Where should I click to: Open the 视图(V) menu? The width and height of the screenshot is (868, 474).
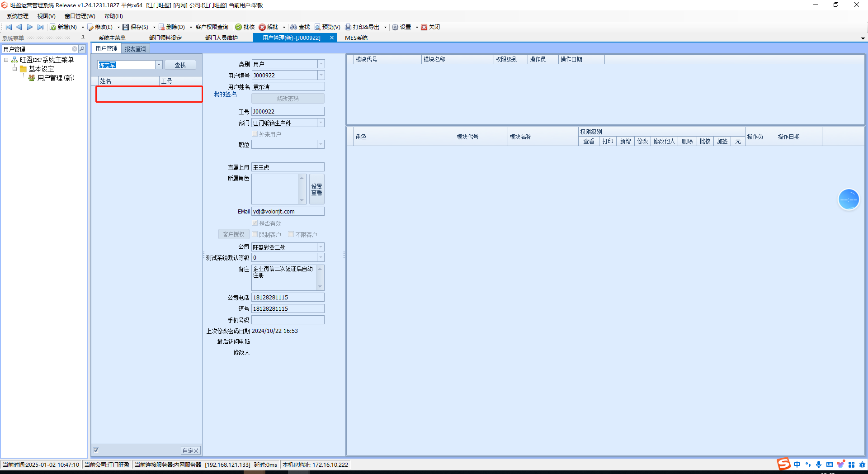(46, 16)
